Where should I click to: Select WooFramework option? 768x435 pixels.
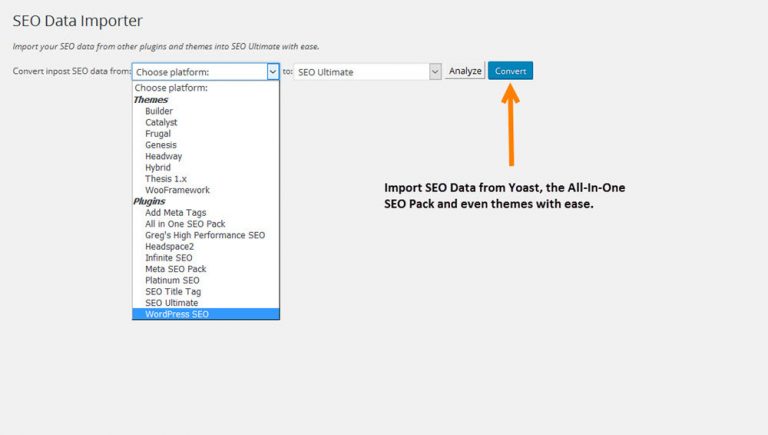[177, 190]
